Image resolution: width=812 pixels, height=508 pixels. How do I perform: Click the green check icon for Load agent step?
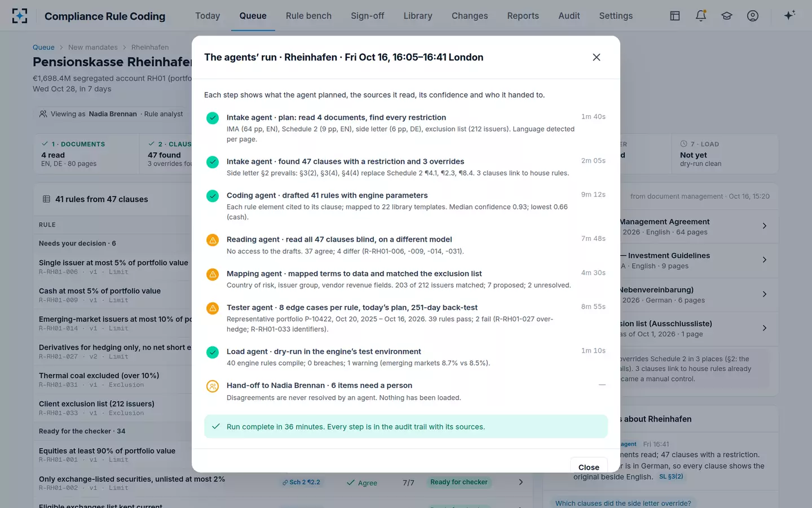tap(213, 352)
